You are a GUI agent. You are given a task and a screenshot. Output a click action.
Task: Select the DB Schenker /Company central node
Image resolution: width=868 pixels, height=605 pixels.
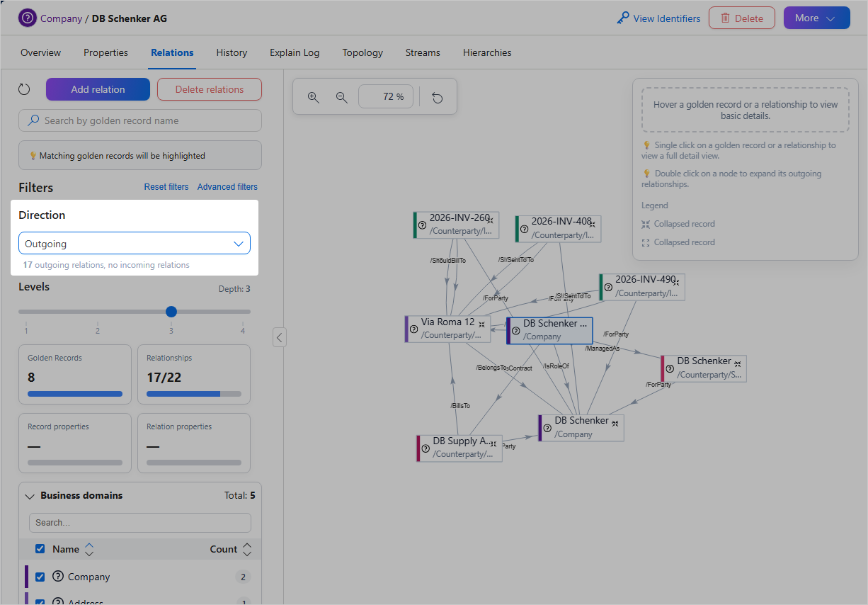549,330
